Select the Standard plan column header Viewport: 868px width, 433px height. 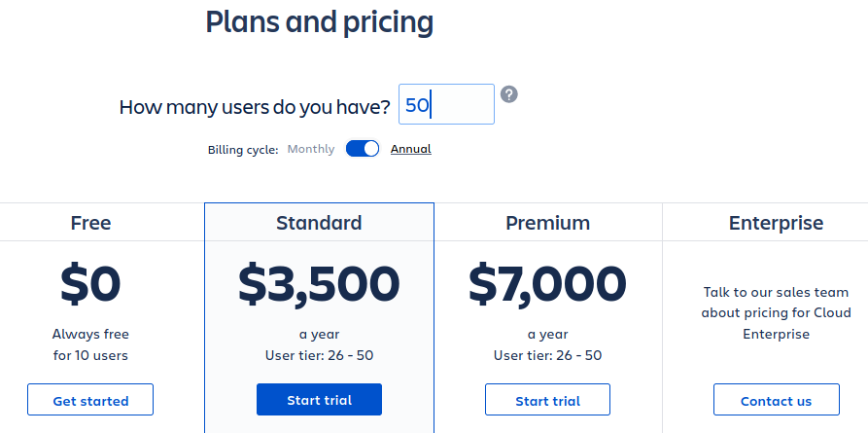coord(319,223)
